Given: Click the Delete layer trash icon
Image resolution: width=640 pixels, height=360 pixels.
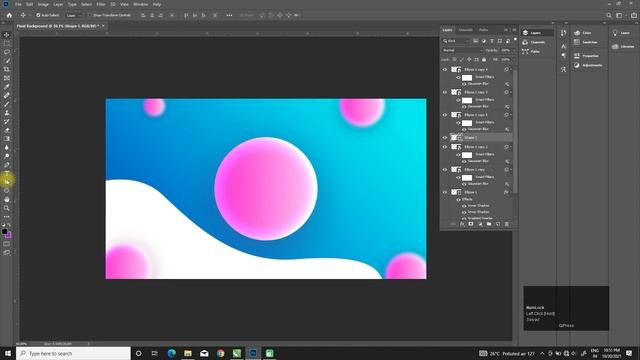Looking at the screenshot, I should 507,224.
